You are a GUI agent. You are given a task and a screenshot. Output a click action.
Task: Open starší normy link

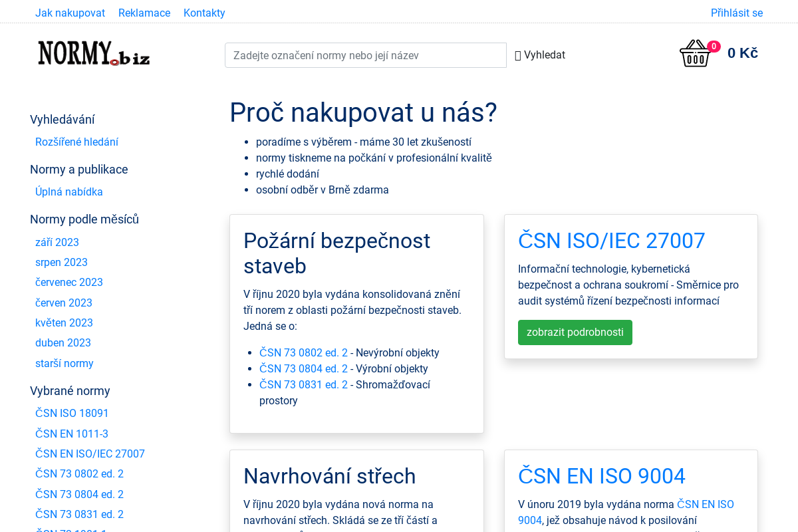[64, 363]
